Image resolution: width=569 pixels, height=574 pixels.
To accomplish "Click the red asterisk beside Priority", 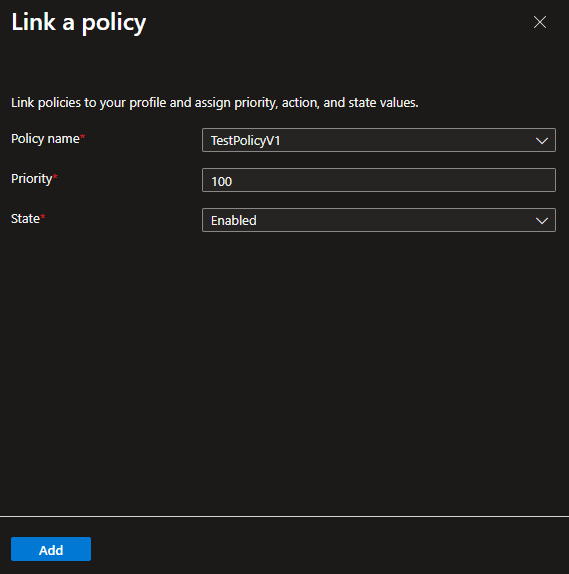I will 55,176.
